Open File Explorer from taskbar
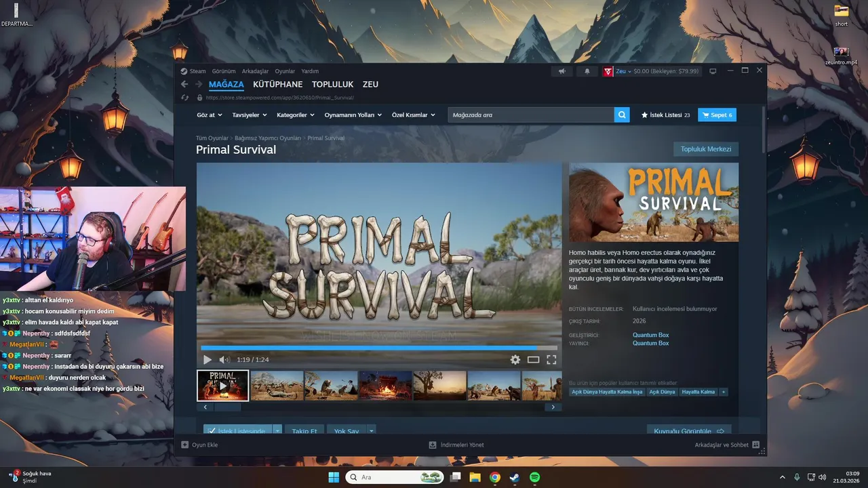This screenshot has height=488, width=868. (475, 477)
